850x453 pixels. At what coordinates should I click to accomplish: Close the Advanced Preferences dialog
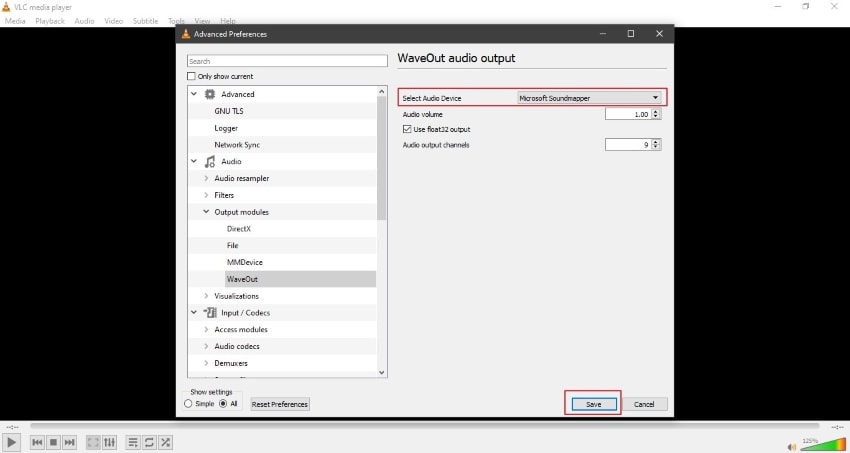[x=659, y=34]
